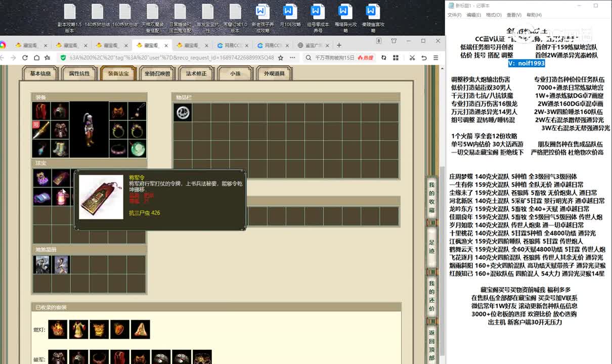Switch to the 属性抗性 tab
The width and height of the screenshot is (612, 364).
coord(79,74)
